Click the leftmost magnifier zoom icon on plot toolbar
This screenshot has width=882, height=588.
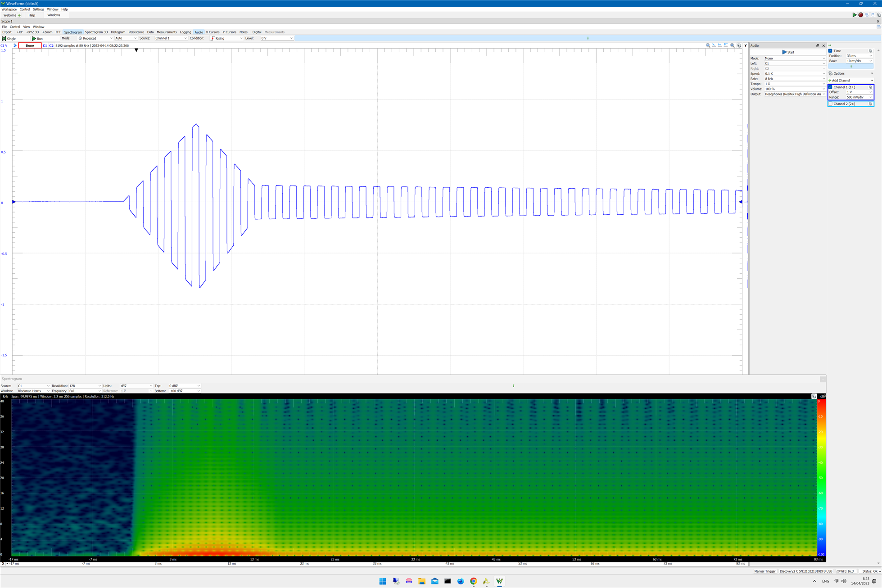click(708, 45)
